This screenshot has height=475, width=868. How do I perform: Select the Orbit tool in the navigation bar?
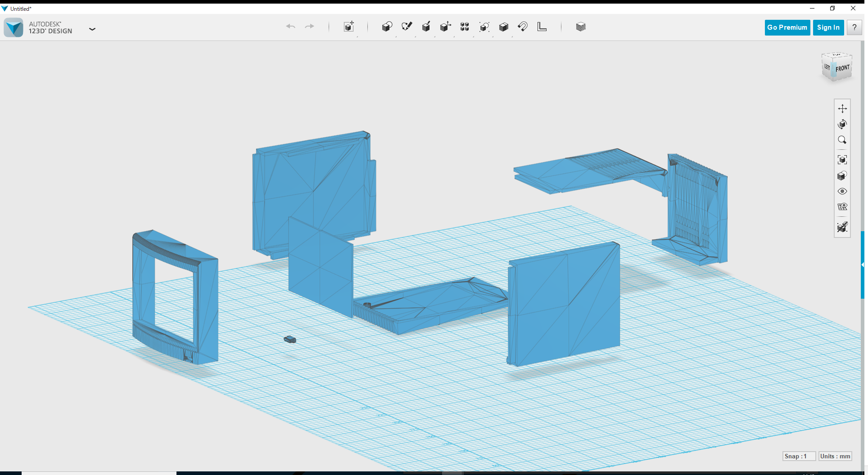click(x=842, y=125)
